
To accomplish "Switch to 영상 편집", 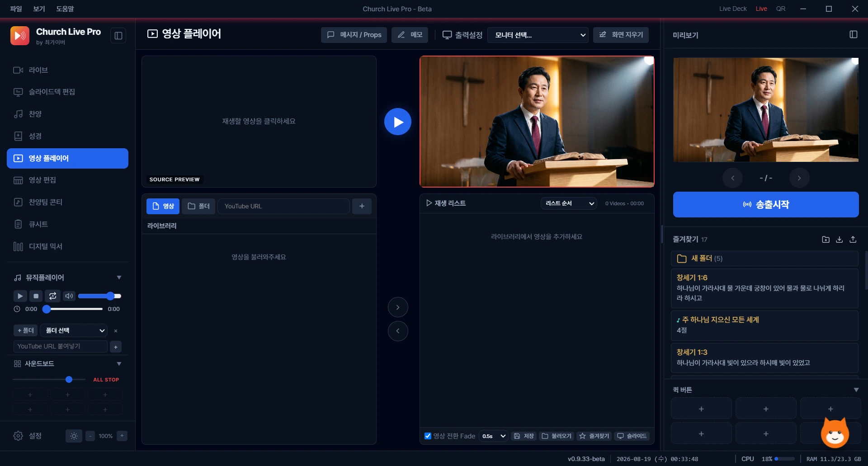I will pos(67,180).
